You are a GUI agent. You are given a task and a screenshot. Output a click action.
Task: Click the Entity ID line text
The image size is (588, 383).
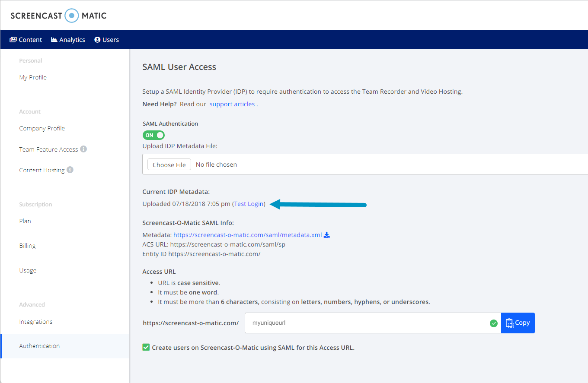201,254
